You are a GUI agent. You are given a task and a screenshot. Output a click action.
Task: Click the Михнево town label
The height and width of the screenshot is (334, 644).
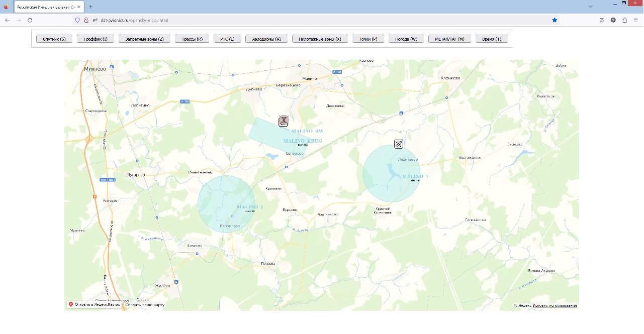pyautogui.click(x=96, y=68)
